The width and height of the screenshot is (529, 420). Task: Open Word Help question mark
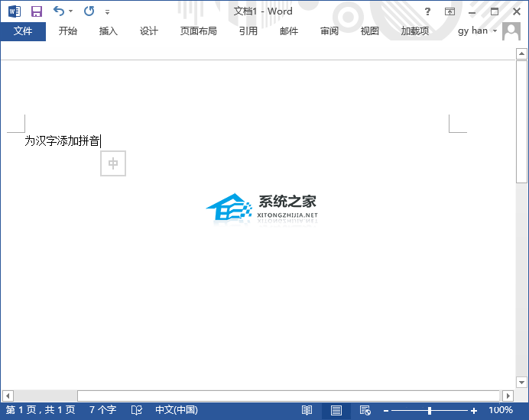coord(427,11)
